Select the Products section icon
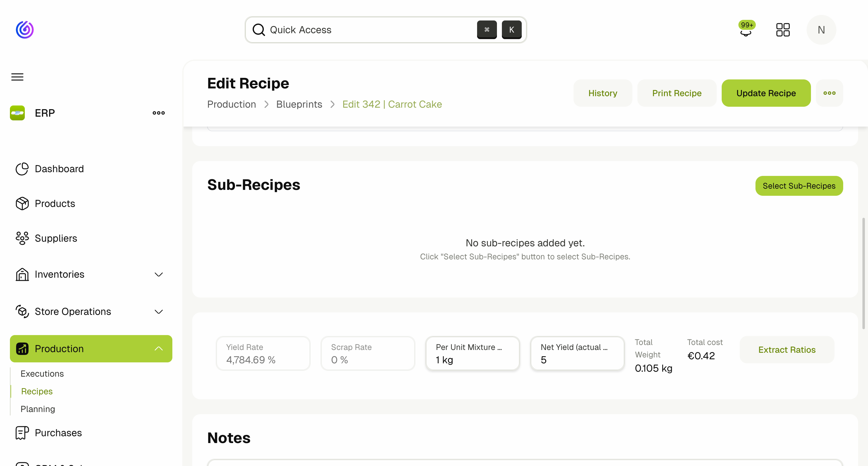 coord(22,203)
